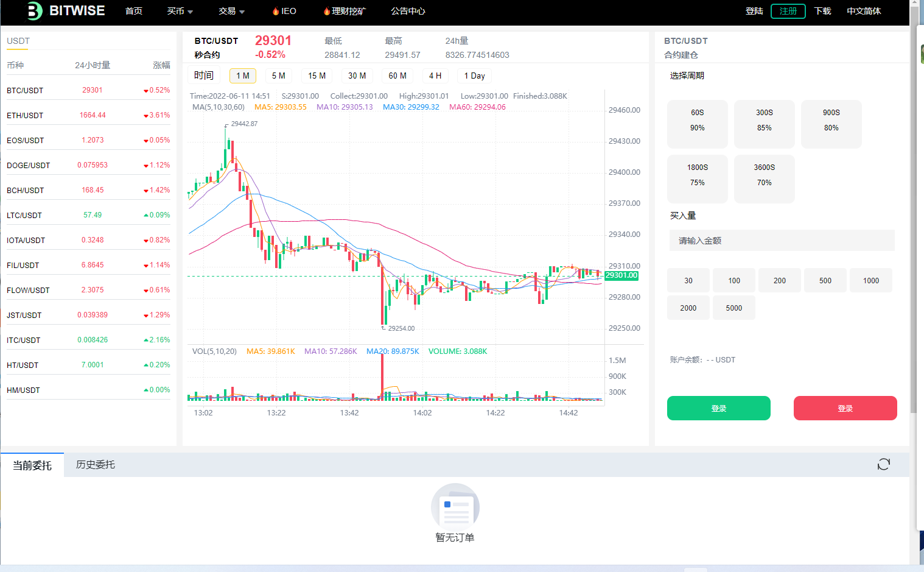Image resolution: width=924 pixels, height=572 pixels.
Task: Click the 注册 register button
Action: [788, 11]
